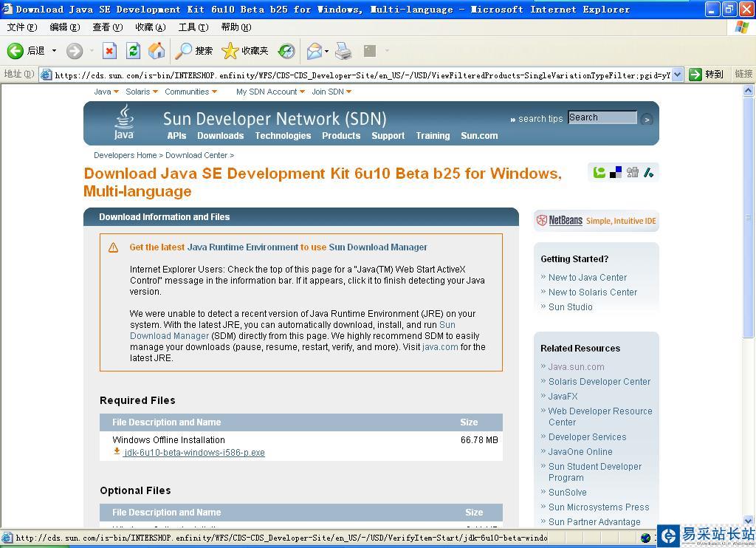Click the Windows flag logo
This screenshot has width=756, height=548.
pos(742,27)
